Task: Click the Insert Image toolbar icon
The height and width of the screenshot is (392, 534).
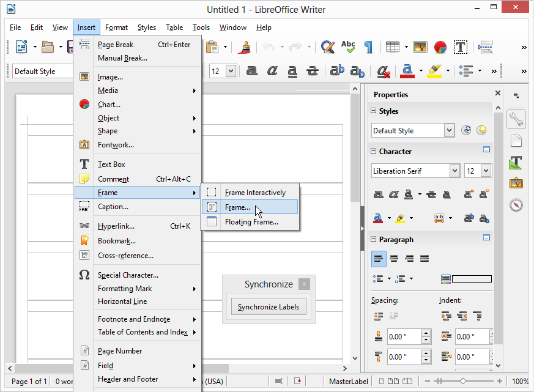Action: pos(420,46)
